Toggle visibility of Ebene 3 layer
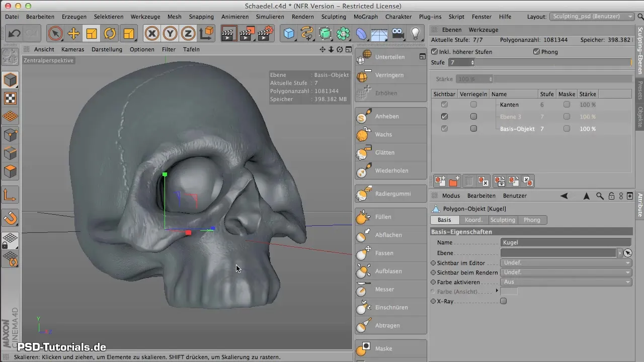 coord(444,117)
